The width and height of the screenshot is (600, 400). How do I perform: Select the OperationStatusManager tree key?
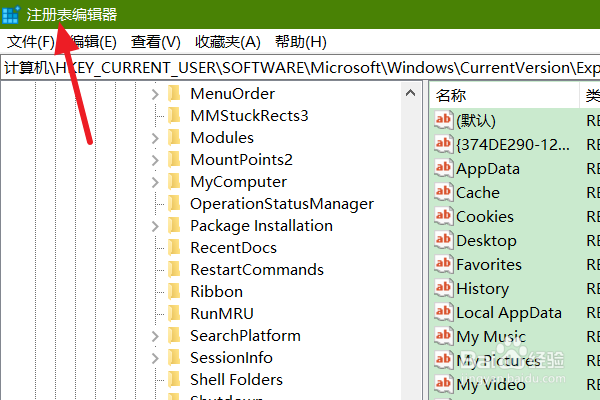(x=282, y=204)
